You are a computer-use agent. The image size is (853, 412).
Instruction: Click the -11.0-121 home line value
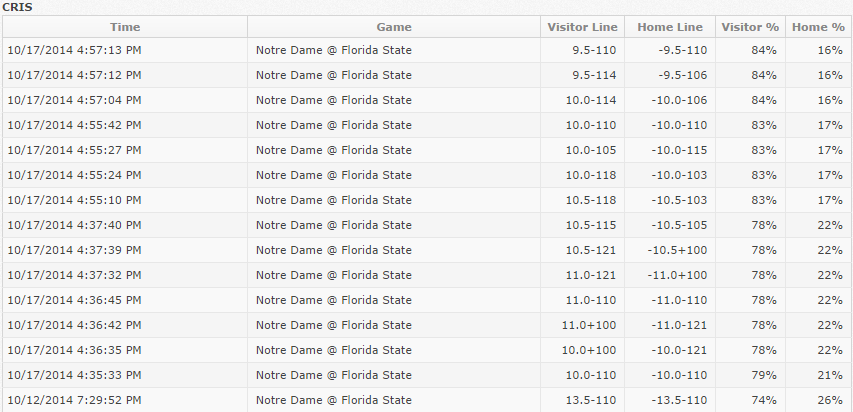pos(679,325)
